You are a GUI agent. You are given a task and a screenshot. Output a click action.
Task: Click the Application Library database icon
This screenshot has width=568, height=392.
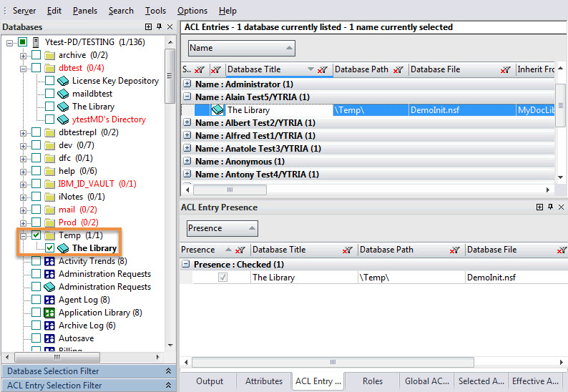click(50, 313)
